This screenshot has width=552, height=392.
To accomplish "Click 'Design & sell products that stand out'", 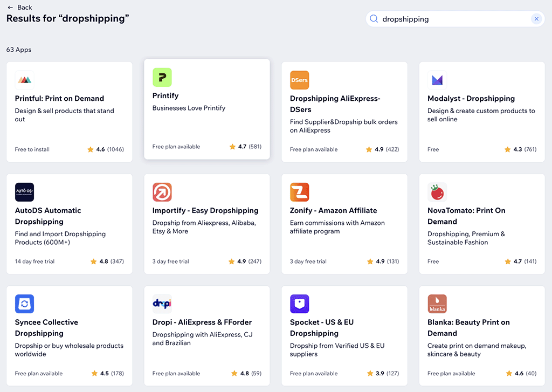I will 65,115.
